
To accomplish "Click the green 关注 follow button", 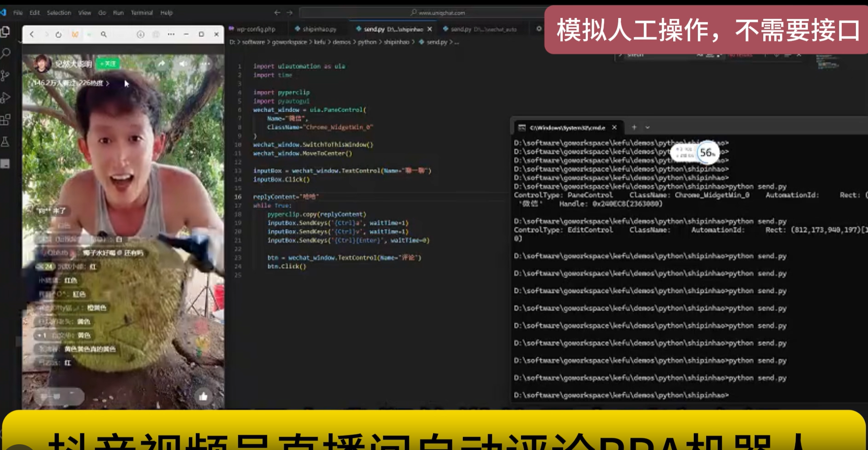I will tap(108, 64).
